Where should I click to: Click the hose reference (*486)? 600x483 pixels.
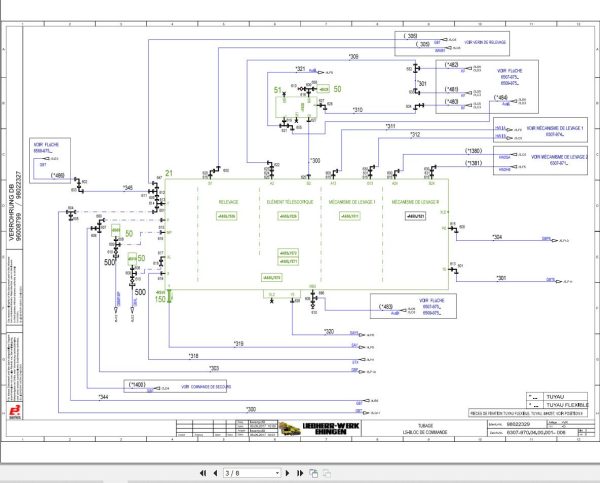pyautogui.click(x=58, y=175)
